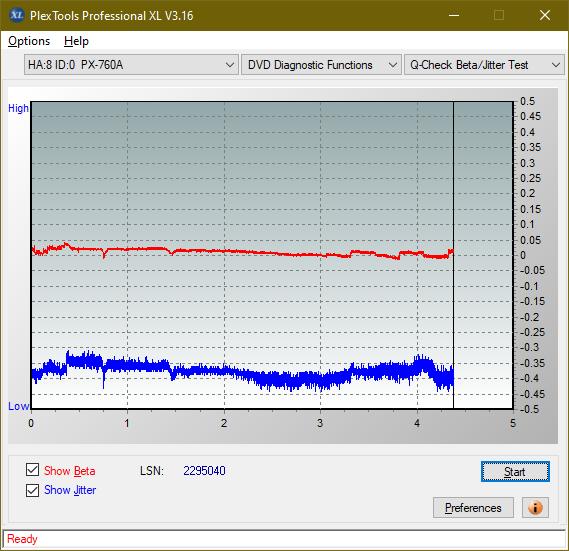Viewport: 569px width, 551px height.
Task: Toggle the Show Beta checkbox
Action: tap(32, 470)
